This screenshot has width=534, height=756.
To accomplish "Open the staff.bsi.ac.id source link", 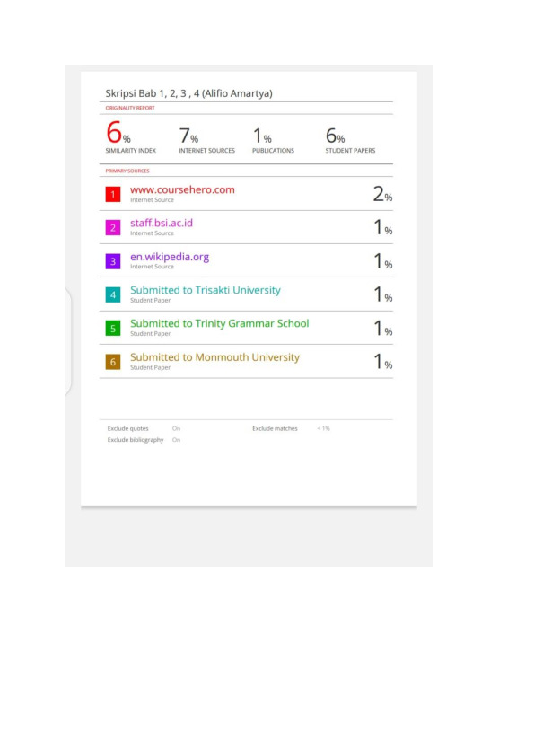I will [162, 224].
